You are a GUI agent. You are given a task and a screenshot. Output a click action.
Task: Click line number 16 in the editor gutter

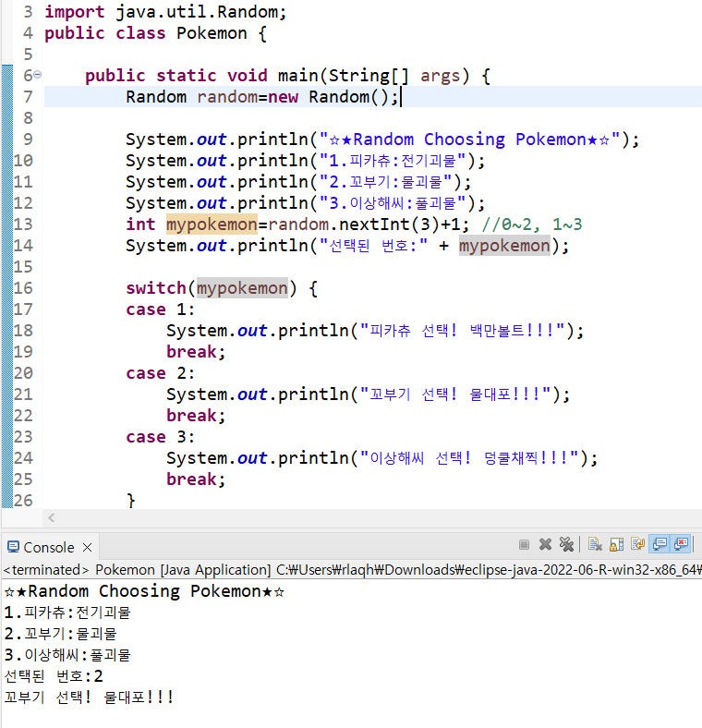tap(23, 288)
